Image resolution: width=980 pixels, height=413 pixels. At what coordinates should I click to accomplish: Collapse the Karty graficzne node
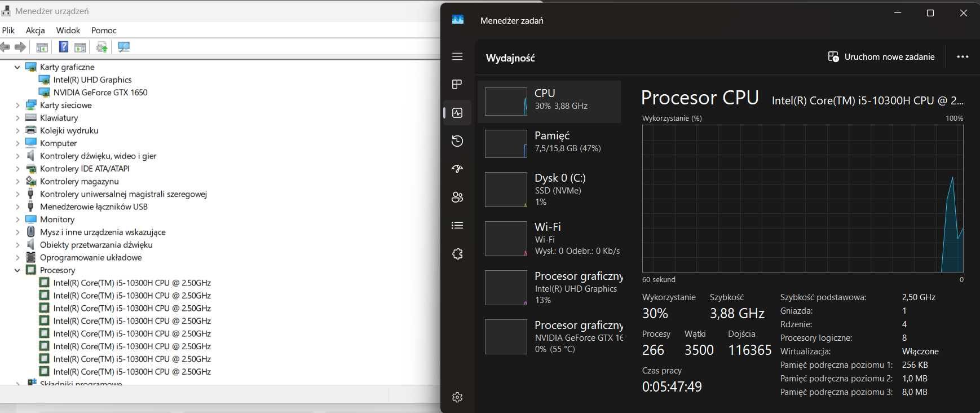click(17, 67)
